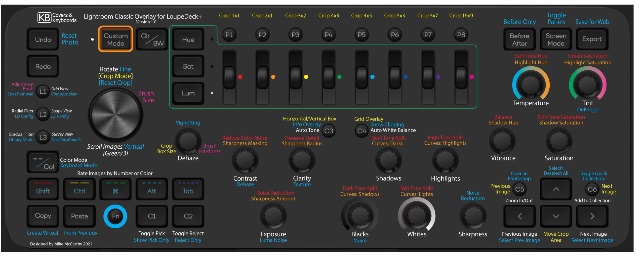
Task: Click the C5 Previous Image button
Action: tap(519, 189)
